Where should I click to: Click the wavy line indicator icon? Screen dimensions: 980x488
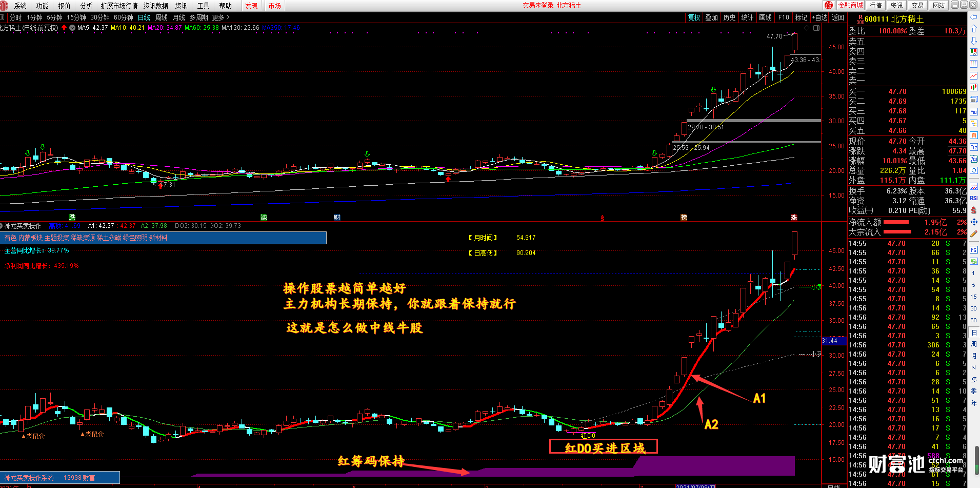[974, 186]
